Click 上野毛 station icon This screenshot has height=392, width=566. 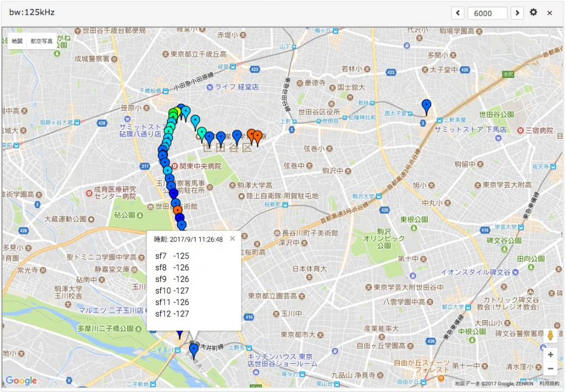click(249, 348)
